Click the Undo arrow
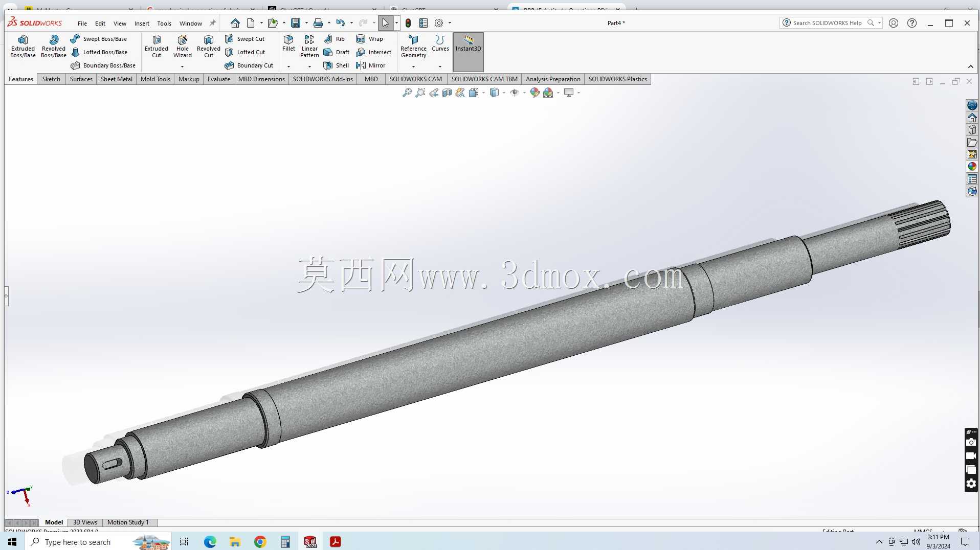Image resolution: width=980 pixels, height=550 pixels. [341, 23]
